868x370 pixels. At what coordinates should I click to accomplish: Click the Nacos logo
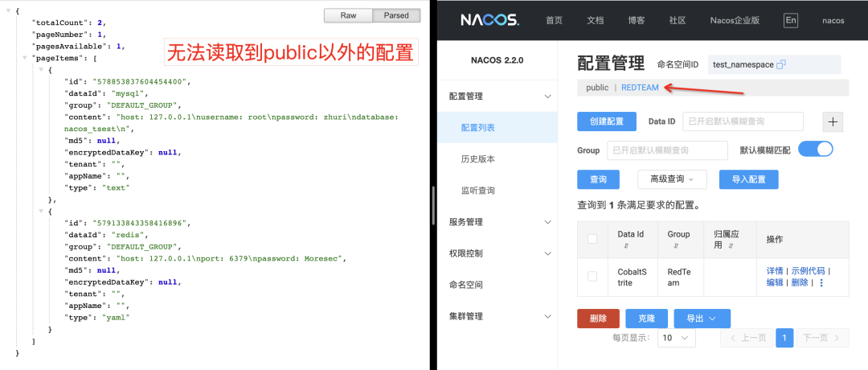click(x=489, y=20)
